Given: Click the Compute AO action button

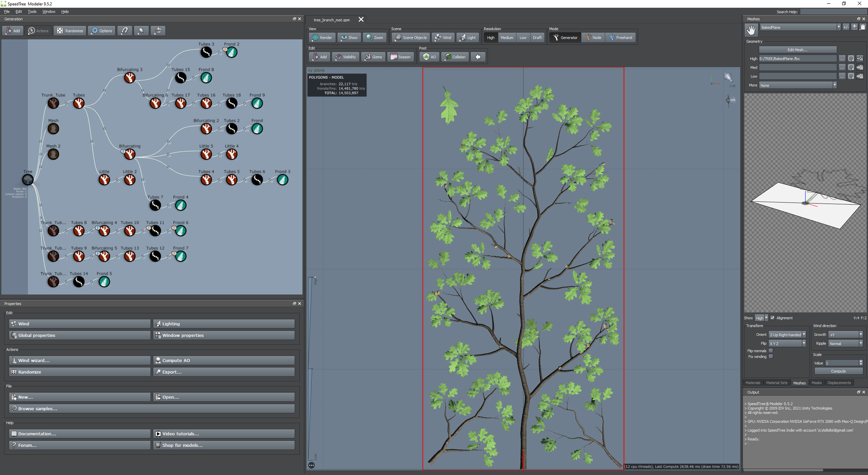Looking at the screenshot, I should point(224,360).
